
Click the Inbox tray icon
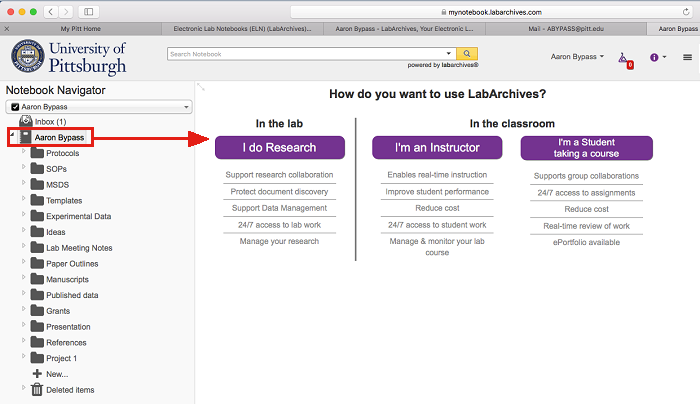tap(26, 121)
